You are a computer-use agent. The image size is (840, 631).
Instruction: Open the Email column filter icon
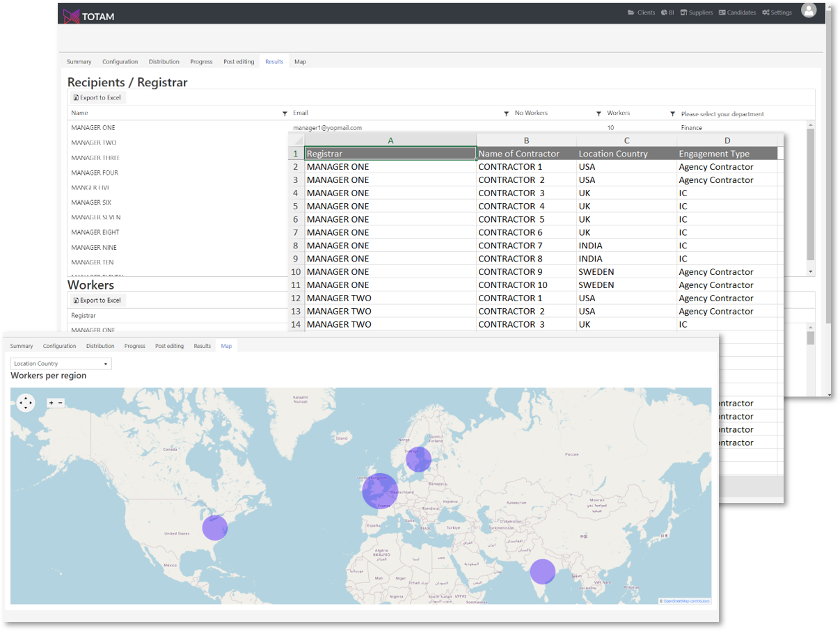(x=506, y=113)
